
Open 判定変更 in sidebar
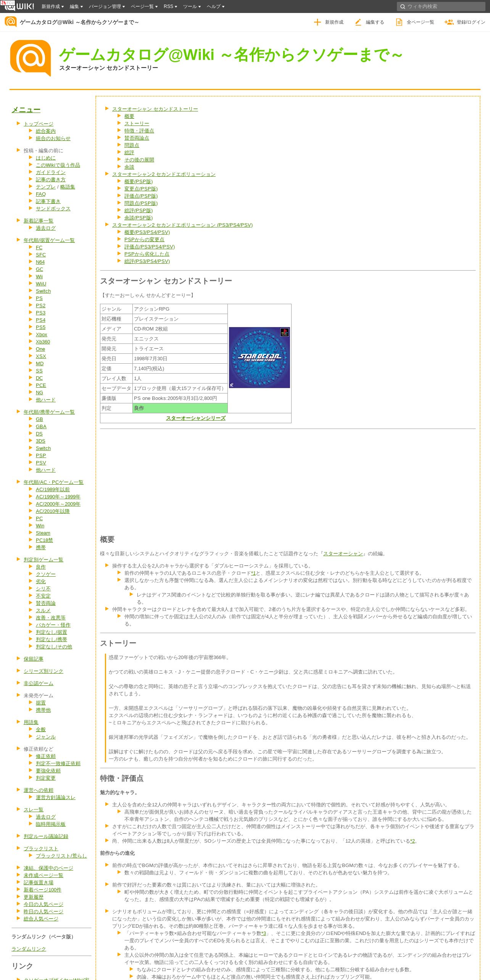tap(46, 778)
